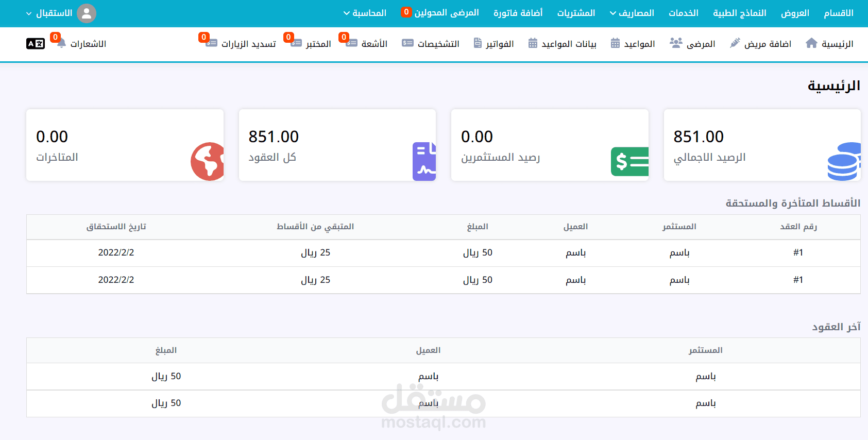Click the money icon beside التشخيصات
Image resolution: width=868 pixels, height=440 pixels.
[407, 43]
